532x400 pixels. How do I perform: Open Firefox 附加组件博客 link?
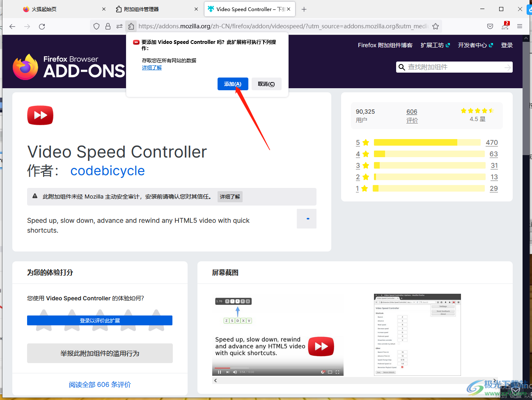pos(385,45)
